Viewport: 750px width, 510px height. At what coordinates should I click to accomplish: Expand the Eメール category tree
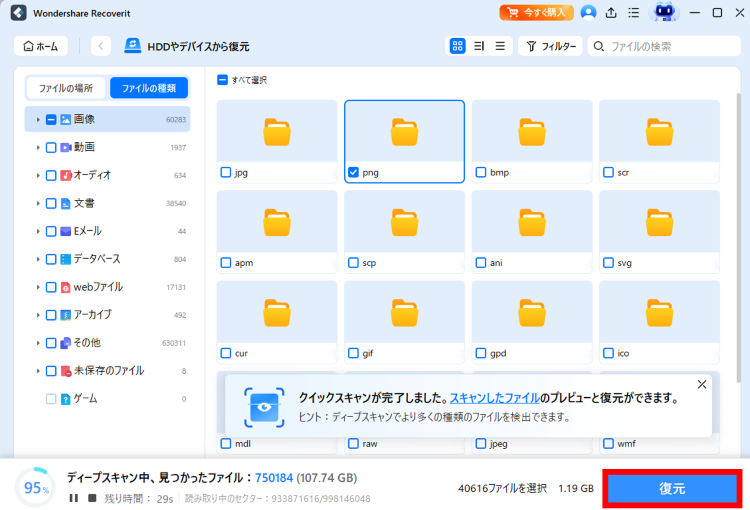tap(38, 232)
